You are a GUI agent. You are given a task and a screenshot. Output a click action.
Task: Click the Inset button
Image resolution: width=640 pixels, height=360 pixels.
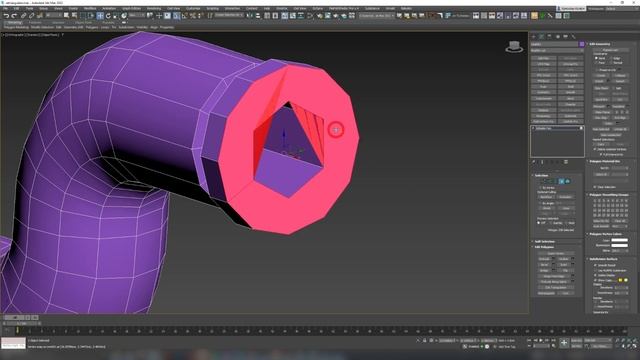point(563,265)
